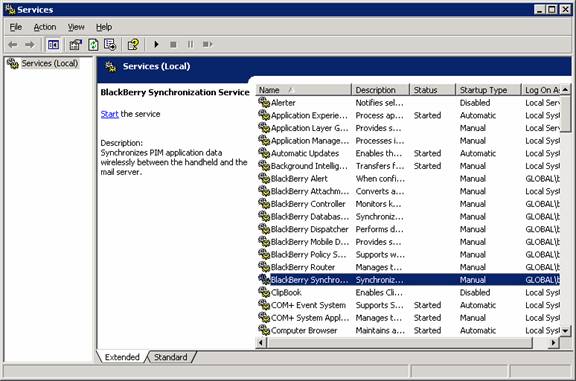Click the gear icon beside BlackBerry Alert
Screen dimensions: 576x381
click(x=264, y=178)
